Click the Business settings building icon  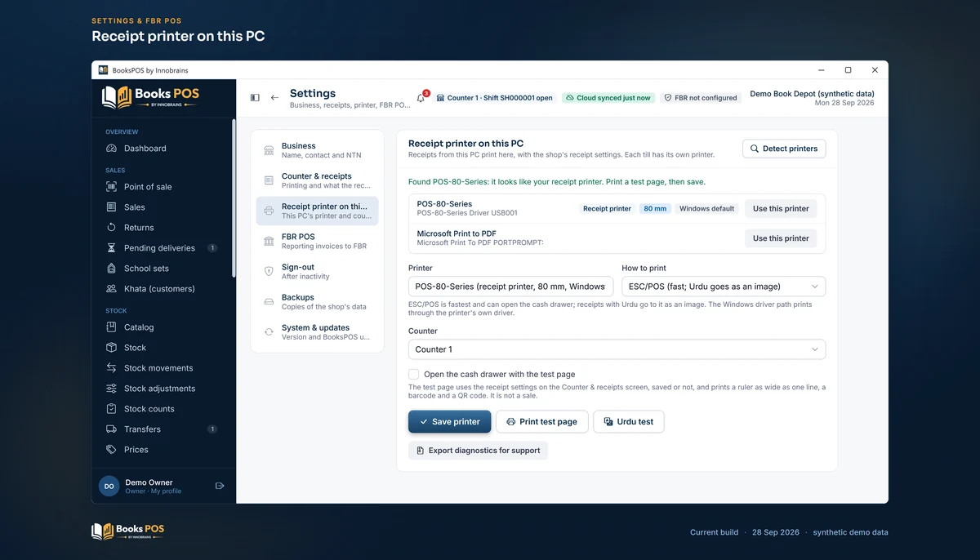[269, 151]
